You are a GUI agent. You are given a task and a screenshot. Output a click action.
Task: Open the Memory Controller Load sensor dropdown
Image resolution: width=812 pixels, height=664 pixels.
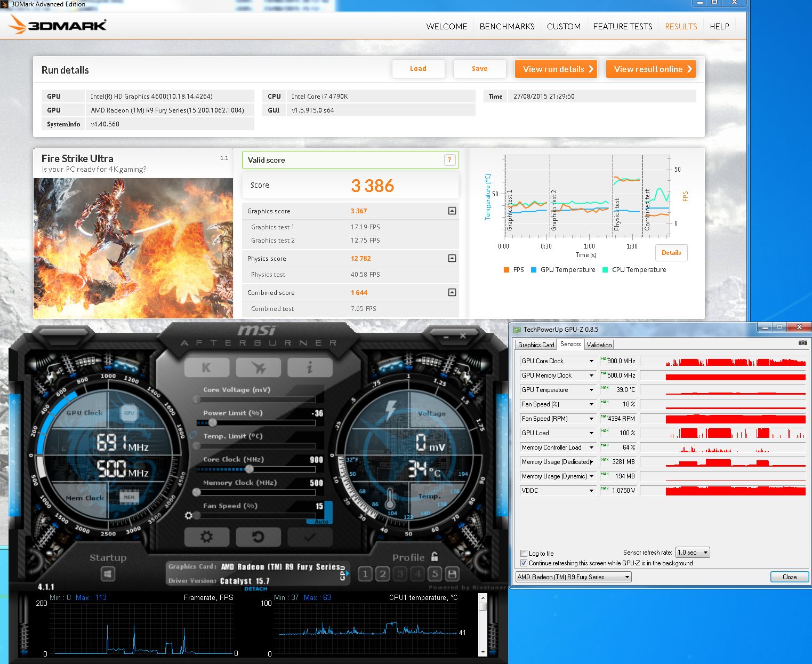591,447
